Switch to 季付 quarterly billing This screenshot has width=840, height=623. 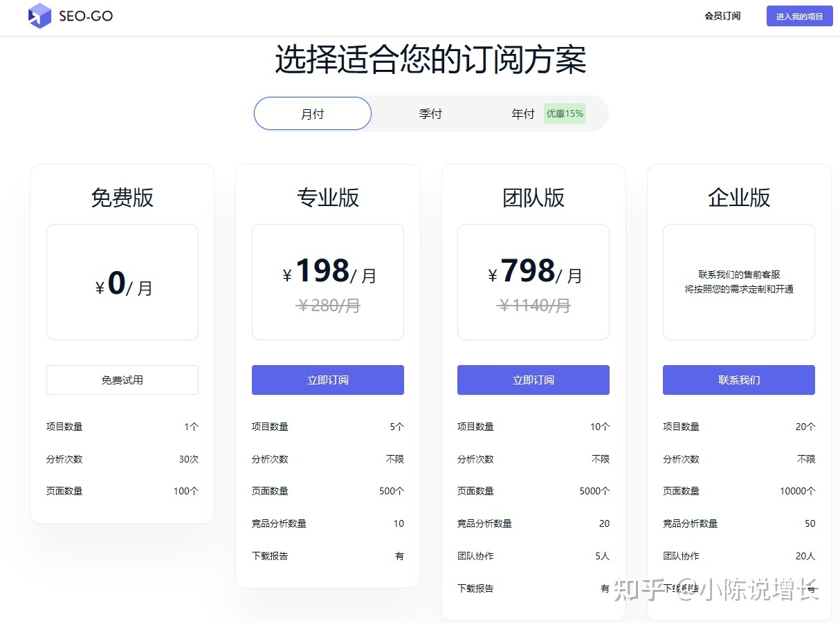430,114
